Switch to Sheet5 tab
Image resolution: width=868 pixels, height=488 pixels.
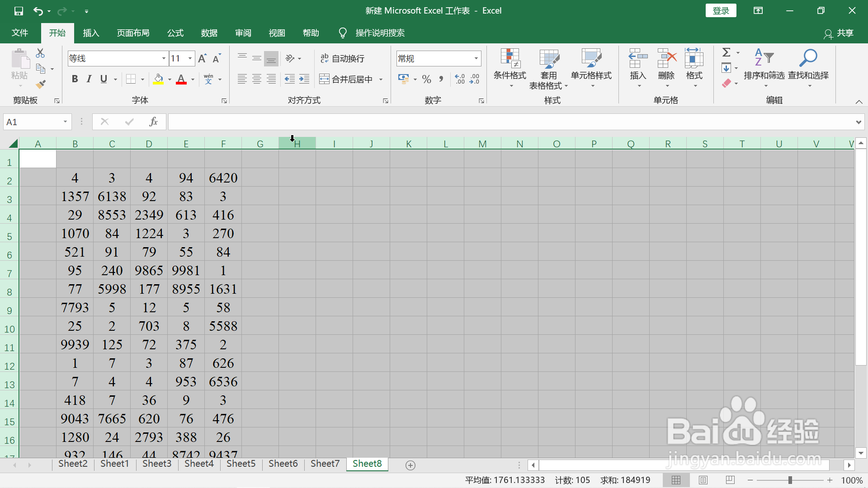coord(241,464)
